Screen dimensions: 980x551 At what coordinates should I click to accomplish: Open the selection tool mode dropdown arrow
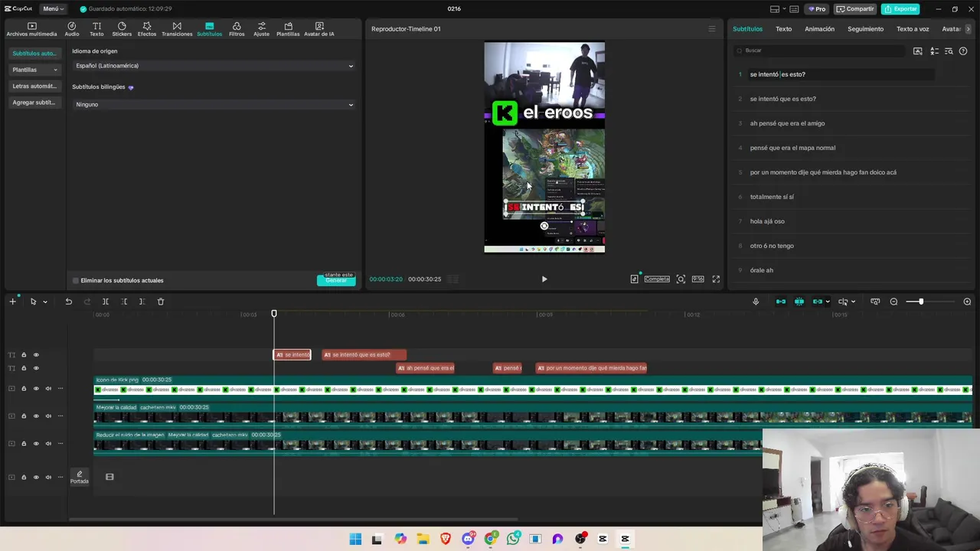[45, 302]
